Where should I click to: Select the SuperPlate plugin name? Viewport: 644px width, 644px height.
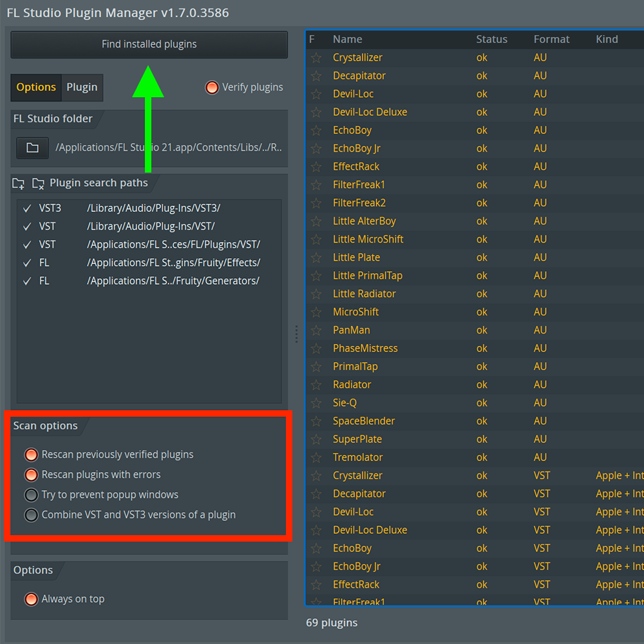coord(357,439)
